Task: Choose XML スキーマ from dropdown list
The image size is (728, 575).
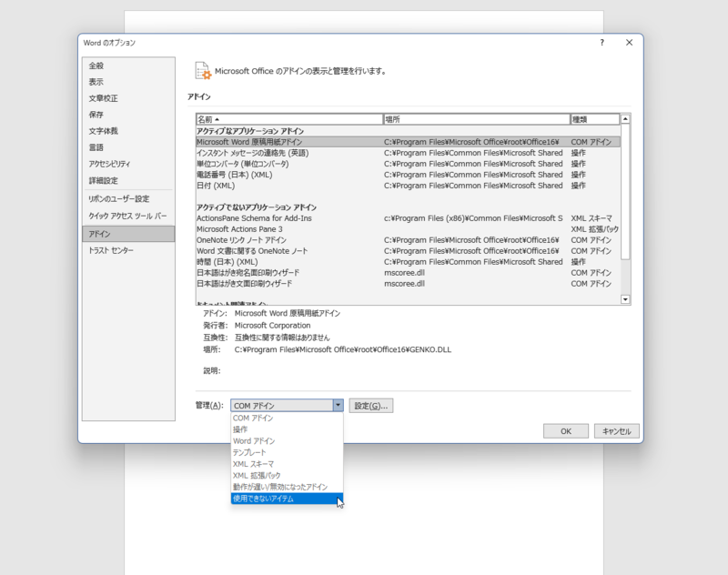Action: 287,464
